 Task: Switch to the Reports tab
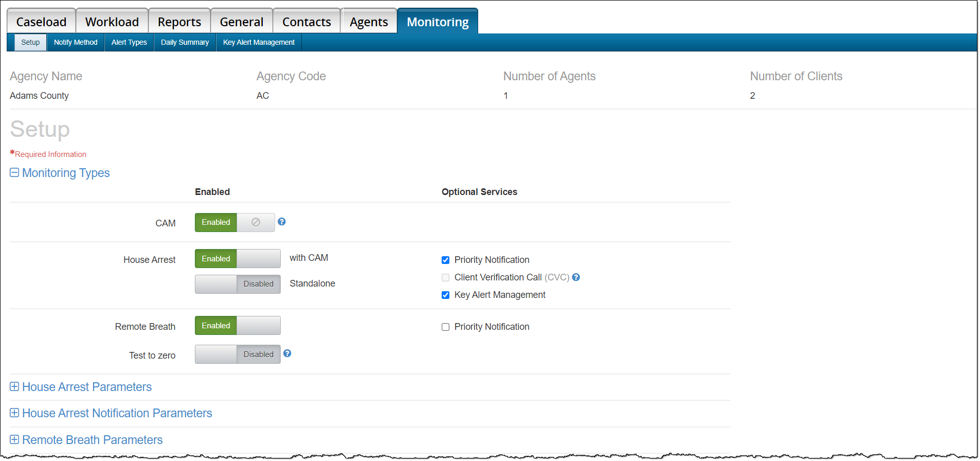179,22
